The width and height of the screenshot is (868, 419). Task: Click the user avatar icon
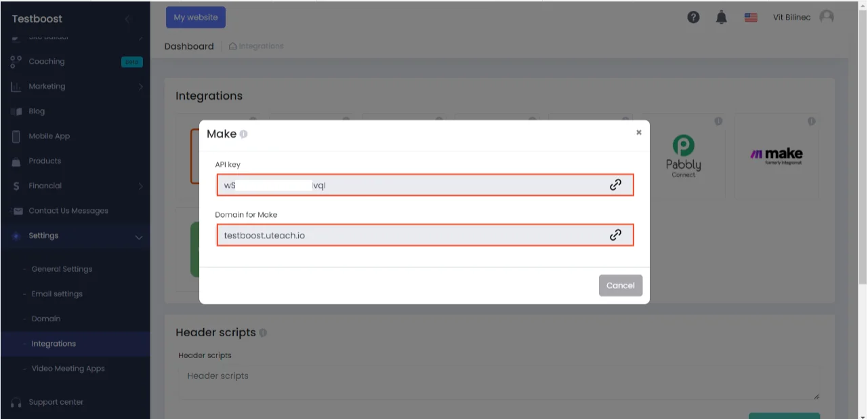point(827,17)
